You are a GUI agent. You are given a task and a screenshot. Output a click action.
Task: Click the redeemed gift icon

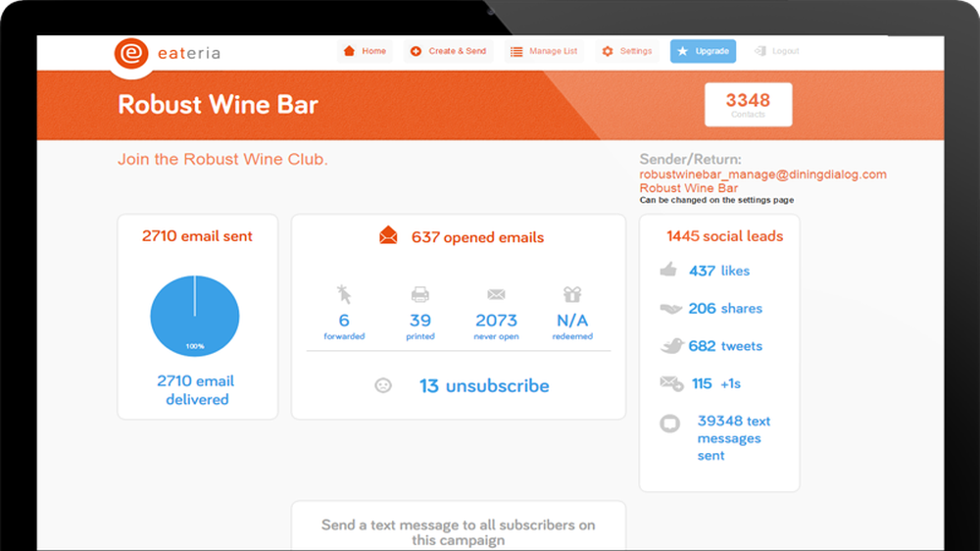point(572,294)
